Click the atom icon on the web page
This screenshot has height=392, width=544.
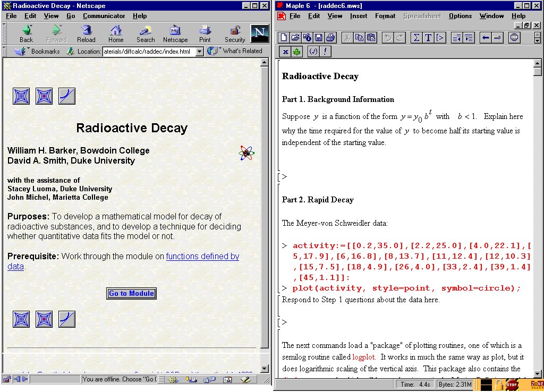point(246,152)
